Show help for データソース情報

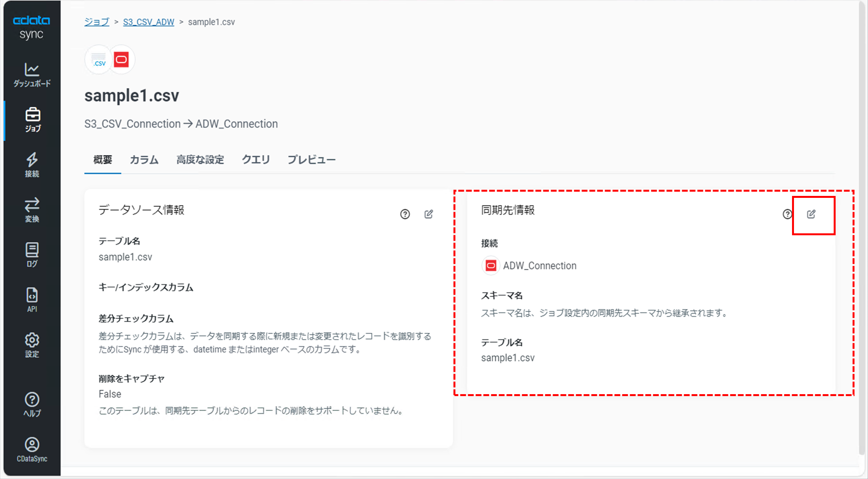(x=405, y=214)
